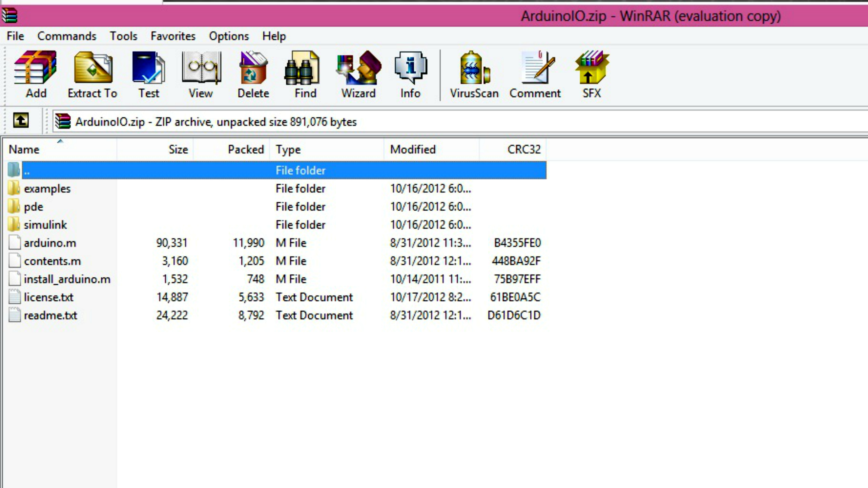Click modified date 10/17/2012 8:2...
The height and width of the screenshot is (488, 868).
[430, 297]
